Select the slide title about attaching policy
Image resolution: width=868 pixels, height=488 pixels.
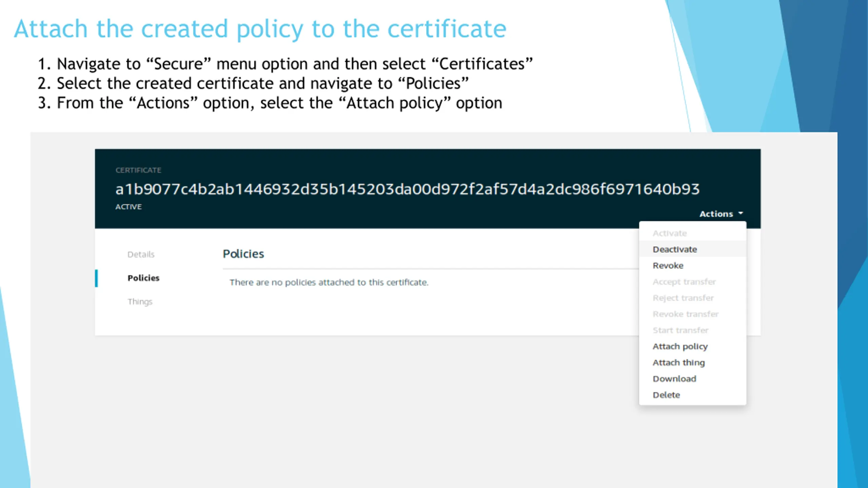pos(260,29)
